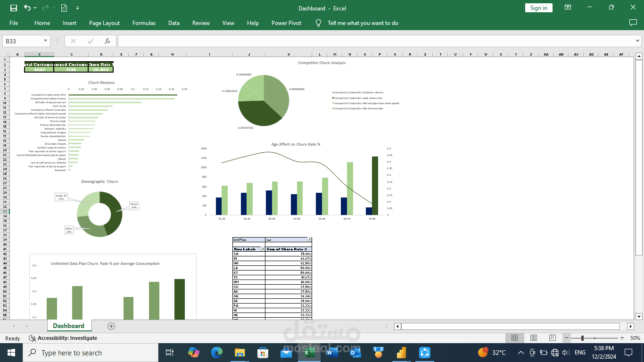Open the Review tab
644x362 pixels.
(201, 23)
